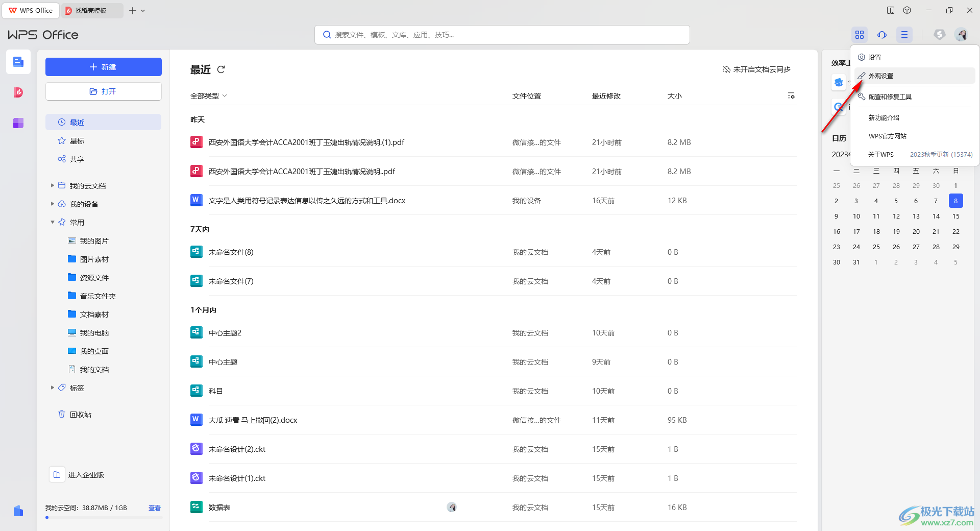The height and width of the screenshot is (531, 980).
Task: Click the table icon of 数据表
Action: click(197, 507)
